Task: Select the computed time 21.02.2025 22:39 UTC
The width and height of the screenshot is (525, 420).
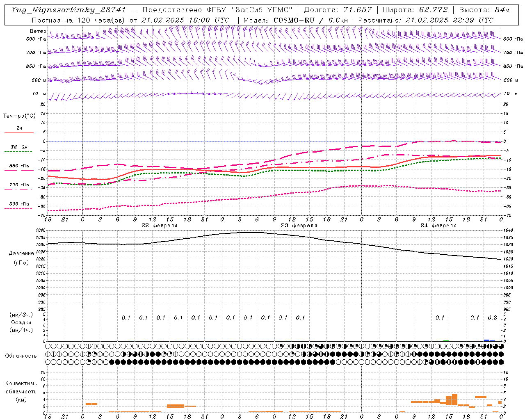Action: (x=449, y=20)
